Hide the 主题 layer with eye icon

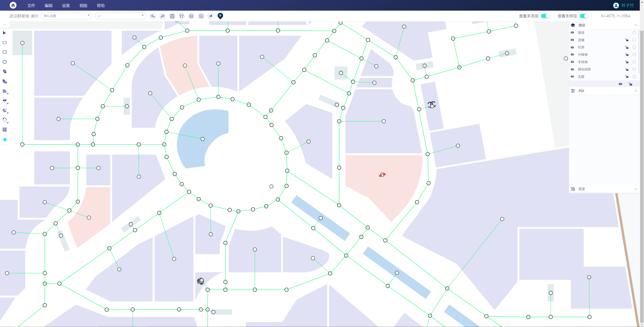click(572, 77)
